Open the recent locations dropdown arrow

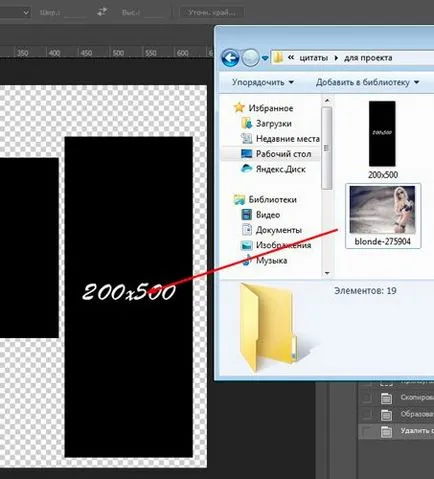coord(265,58)
